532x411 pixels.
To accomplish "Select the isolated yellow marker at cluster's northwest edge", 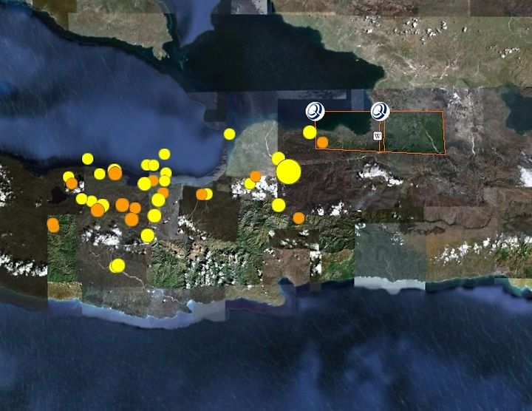I will (87, 158).
